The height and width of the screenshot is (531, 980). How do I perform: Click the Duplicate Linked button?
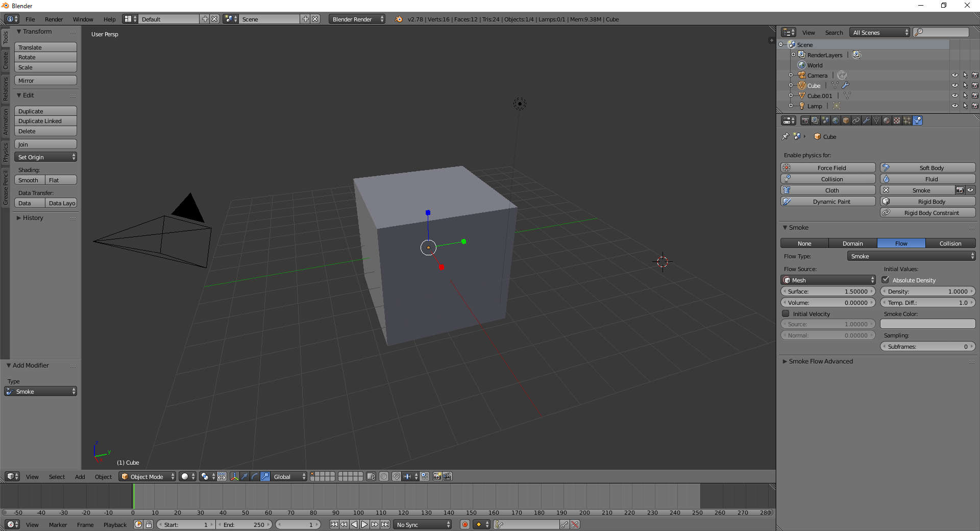point(45,121)
